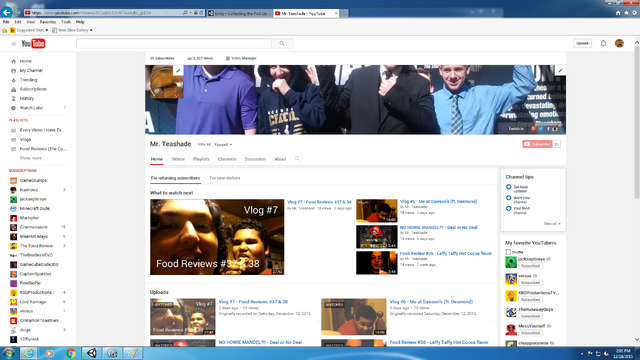Launch Google Chrome from taskbar
Screen dimensions: 640x360
coord(71,353)
